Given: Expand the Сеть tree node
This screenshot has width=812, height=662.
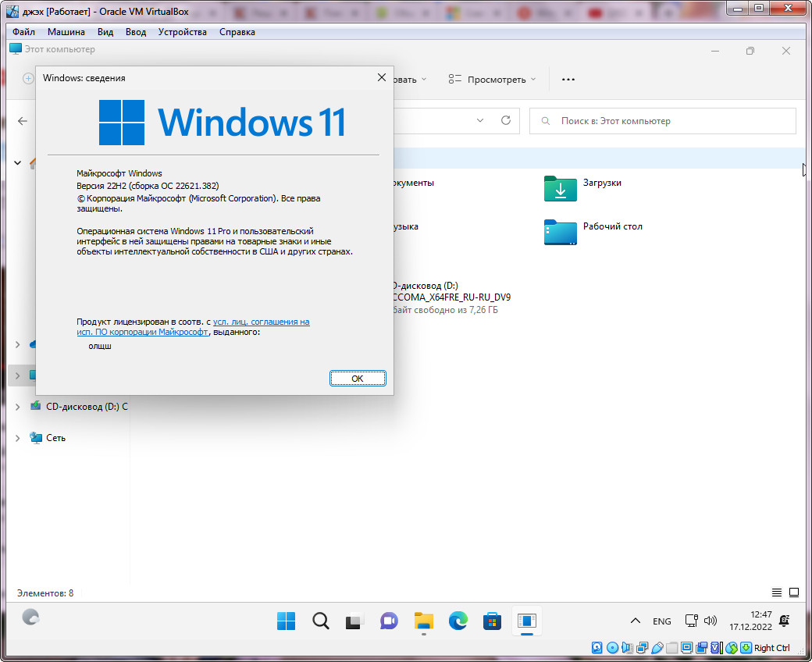Looking at the screenshot, I should pyautogui.click(x=18, y=438).
